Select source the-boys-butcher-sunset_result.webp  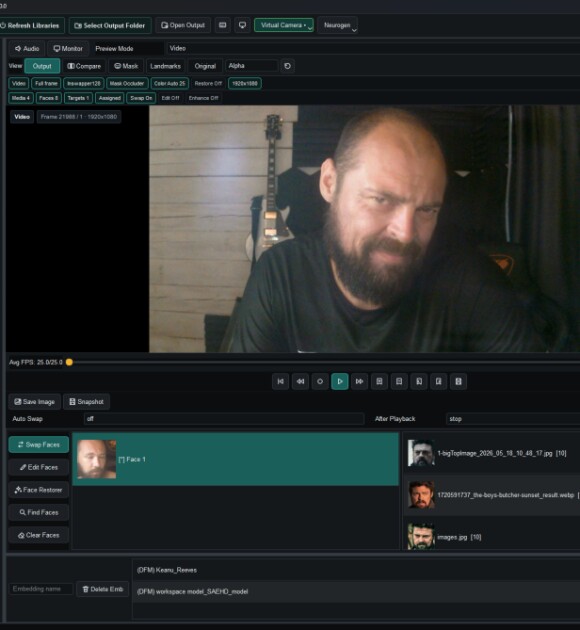point(492,495)
